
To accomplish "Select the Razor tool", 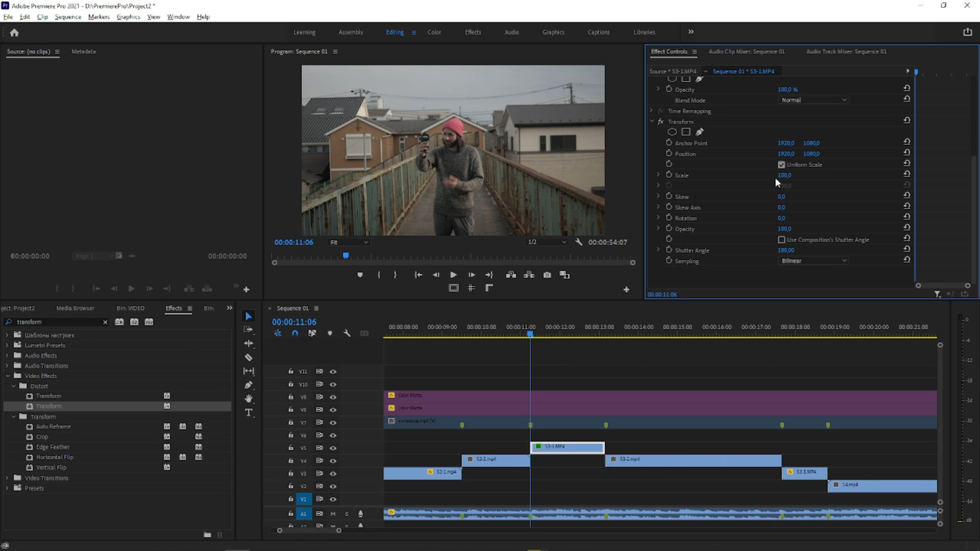I will coord(249,358).
